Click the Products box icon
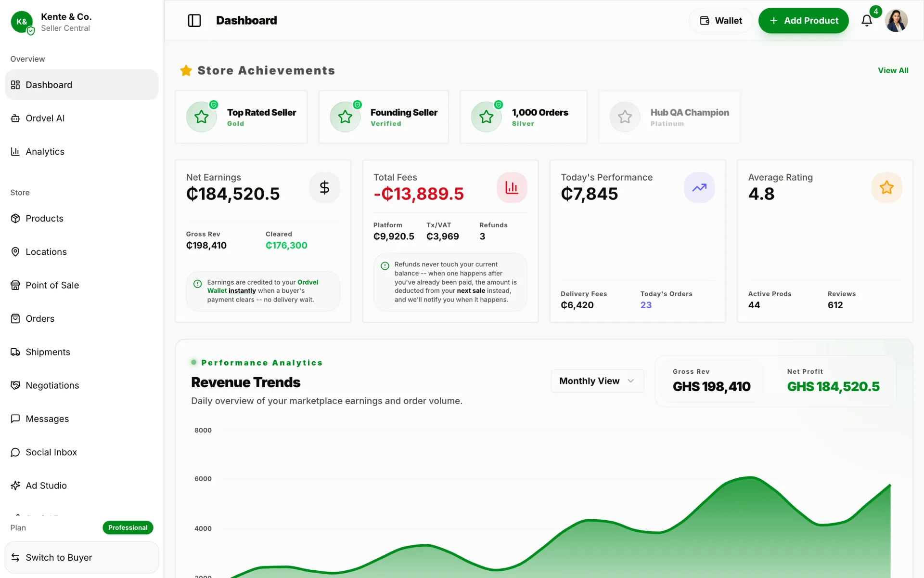This screenshot has width=924, height=578. [x=15, y=219]
